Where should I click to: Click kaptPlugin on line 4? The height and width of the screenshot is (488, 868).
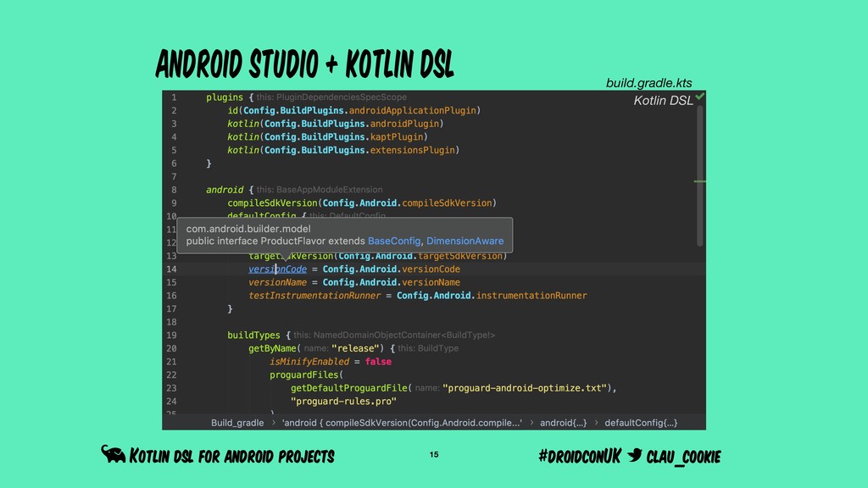point(397,136)
